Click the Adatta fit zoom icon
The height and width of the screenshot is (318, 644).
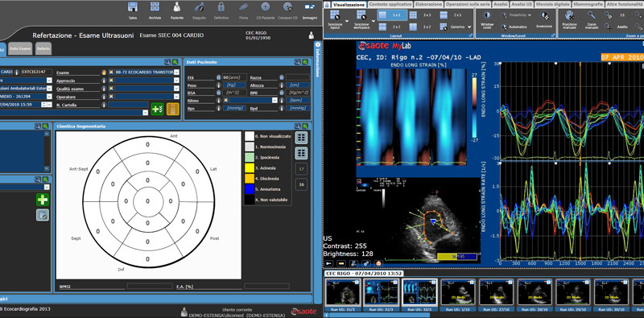pos(608,27)
